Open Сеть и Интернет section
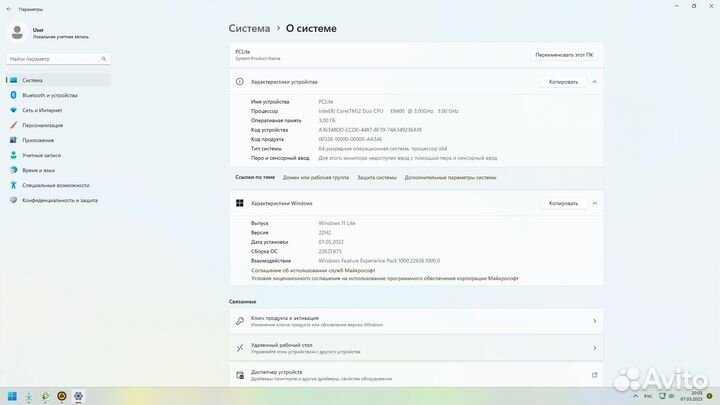This screenshot has width=720, height=405. tap(42, 110)
